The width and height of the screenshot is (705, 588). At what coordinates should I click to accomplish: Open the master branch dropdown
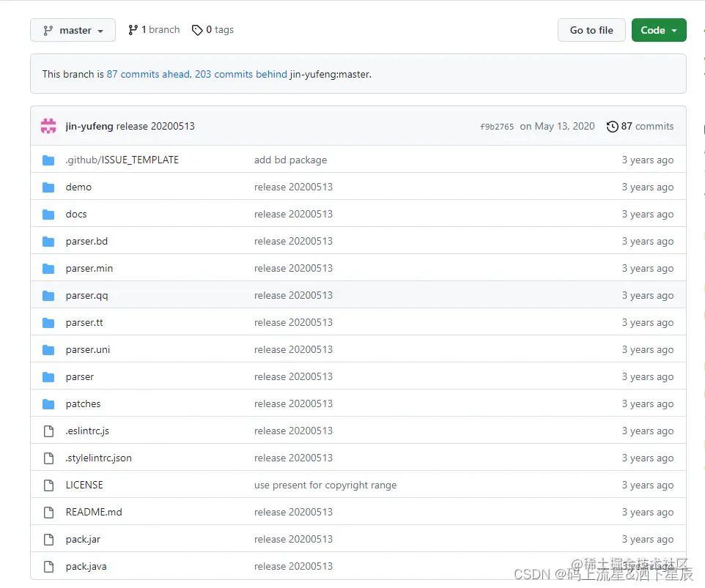coord(73,30)
